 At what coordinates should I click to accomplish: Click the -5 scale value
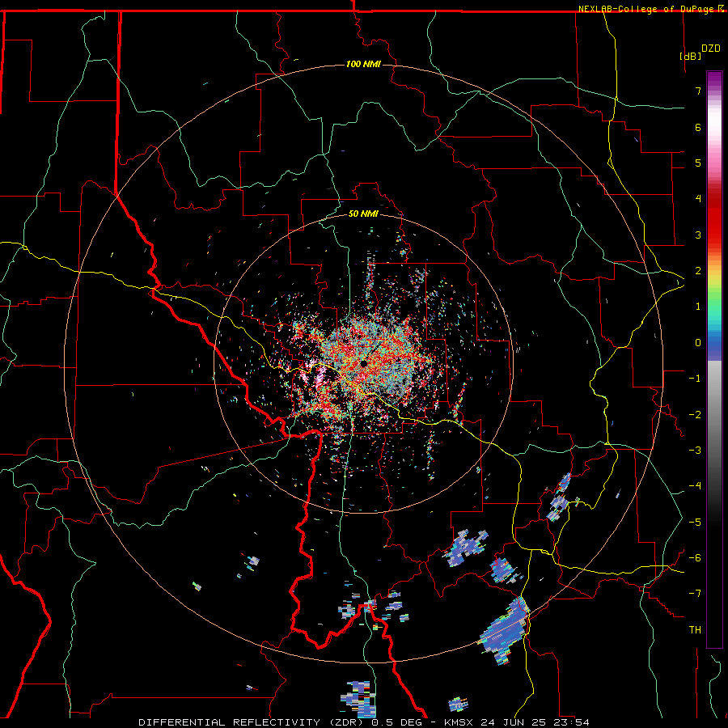tap(695, 522)
